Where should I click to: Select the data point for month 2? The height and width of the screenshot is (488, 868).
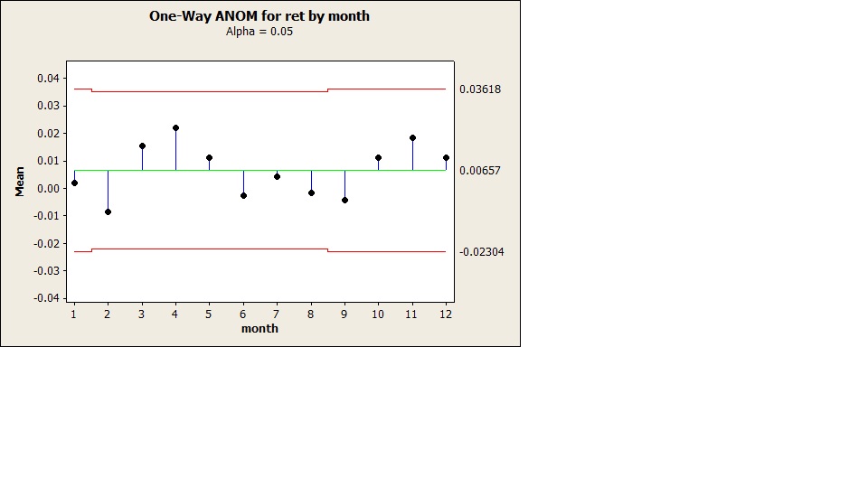[108, 211]
